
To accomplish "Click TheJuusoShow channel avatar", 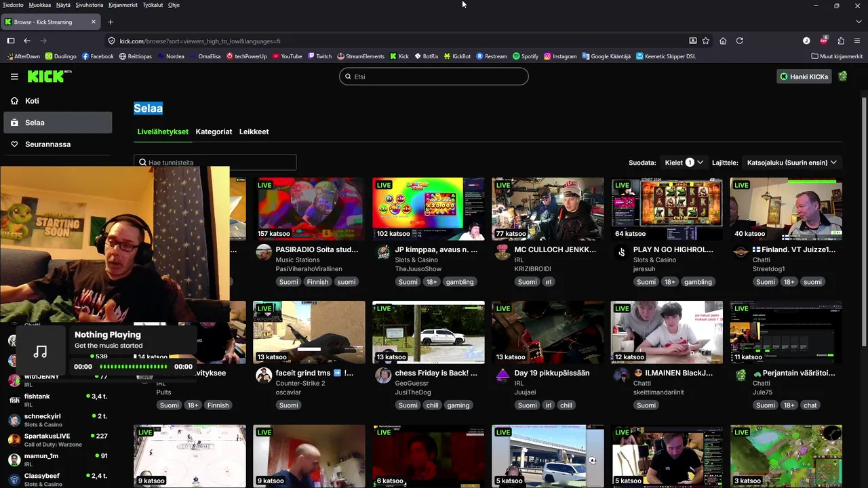I will [x=383, y=252].
